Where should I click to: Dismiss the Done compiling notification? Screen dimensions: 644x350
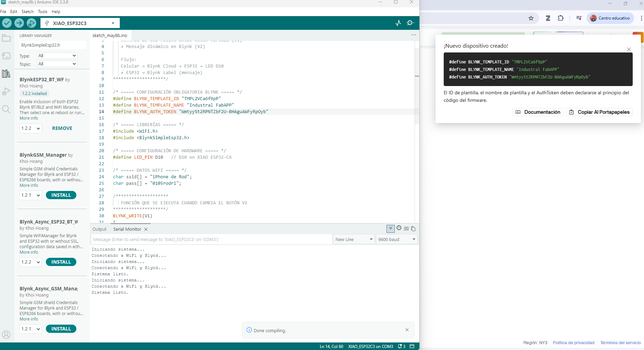tap(407, 330)
